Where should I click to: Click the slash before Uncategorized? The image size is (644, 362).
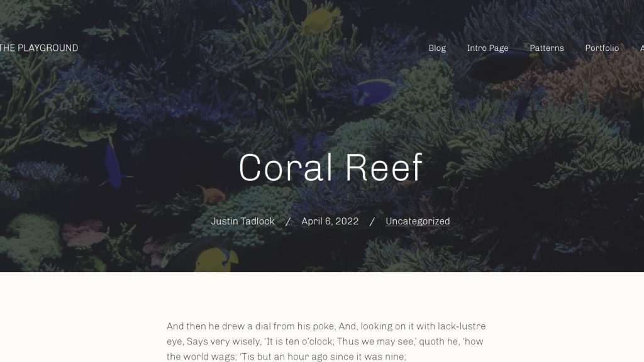pyautogui.click(x=372, y=221)
